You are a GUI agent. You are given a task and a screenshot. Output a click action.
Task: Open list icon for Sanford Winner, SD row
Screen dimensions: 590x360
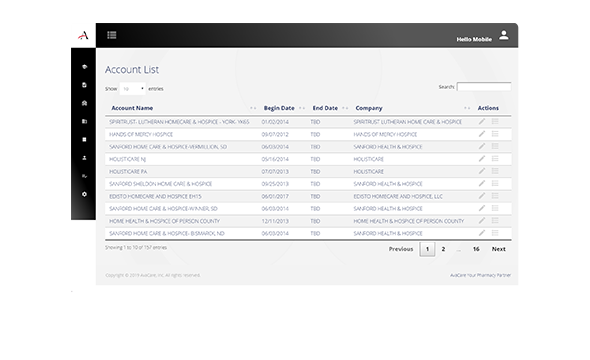coord(495,208)
